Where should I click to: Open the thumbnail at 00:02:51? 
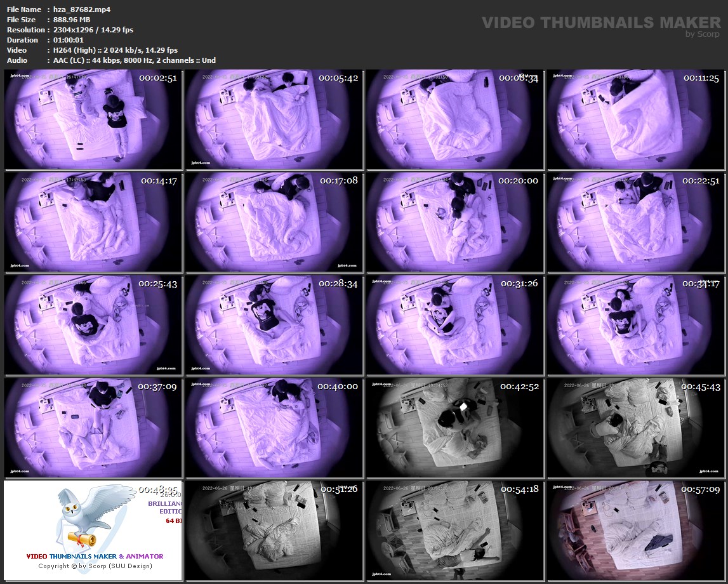coord(93,120)
